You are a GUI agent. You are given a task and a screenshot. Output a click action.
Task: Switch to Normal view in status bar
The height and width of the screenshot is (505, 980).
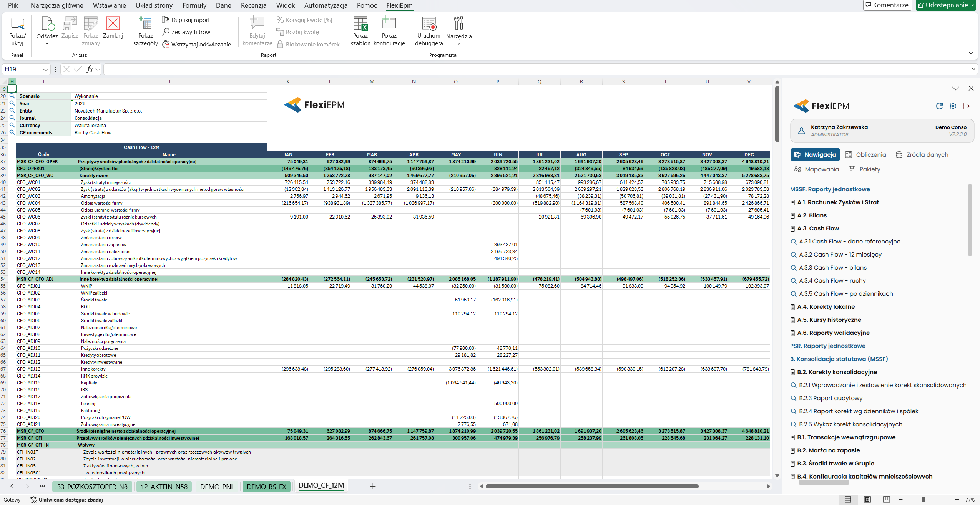pyautogui.click(x=848, y=499)
